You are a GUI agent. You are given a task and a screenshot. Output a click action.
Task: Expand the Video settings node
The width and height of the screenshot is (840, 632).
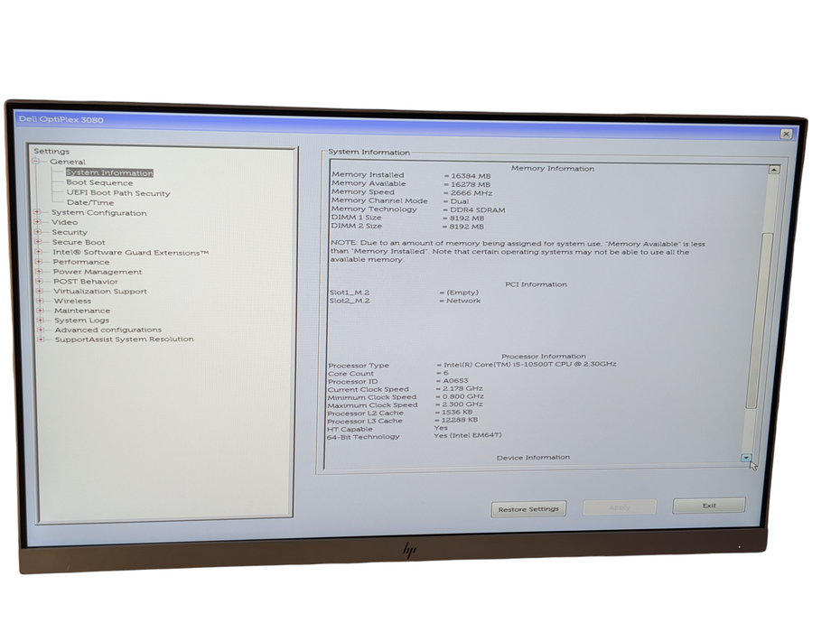click(x=38, y=222)
